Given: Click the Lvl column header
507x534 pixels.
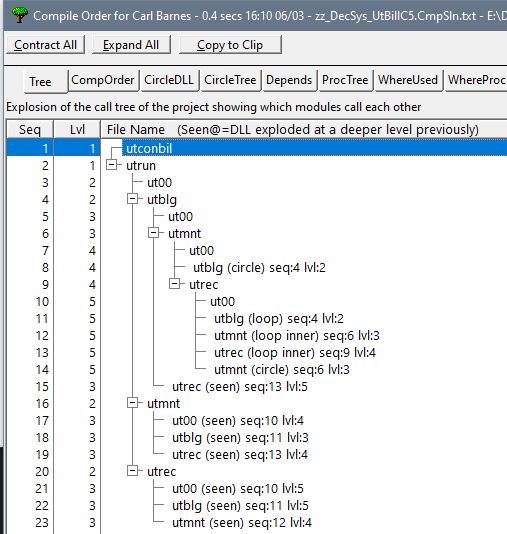Looking at the screenshot, I should 77,129.
